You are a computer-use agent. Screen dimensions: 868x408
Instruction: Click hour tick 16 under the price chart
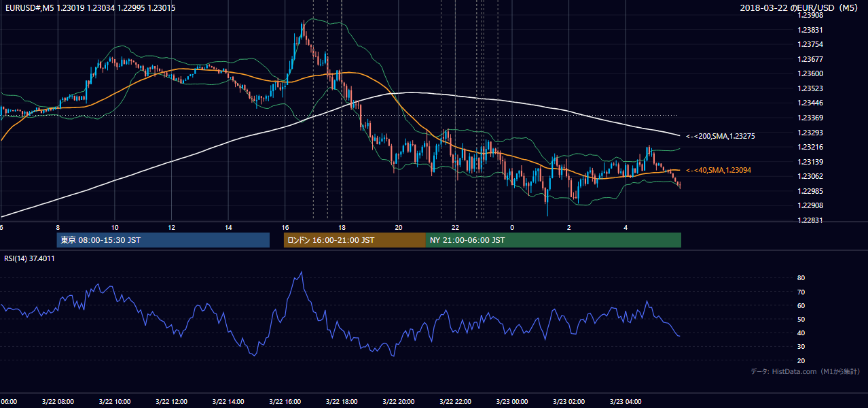tap(285, 227)
